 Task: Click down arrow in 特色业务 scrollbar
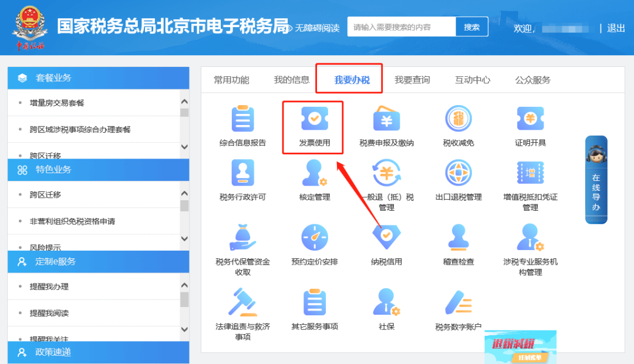click(x=184, y=238)
